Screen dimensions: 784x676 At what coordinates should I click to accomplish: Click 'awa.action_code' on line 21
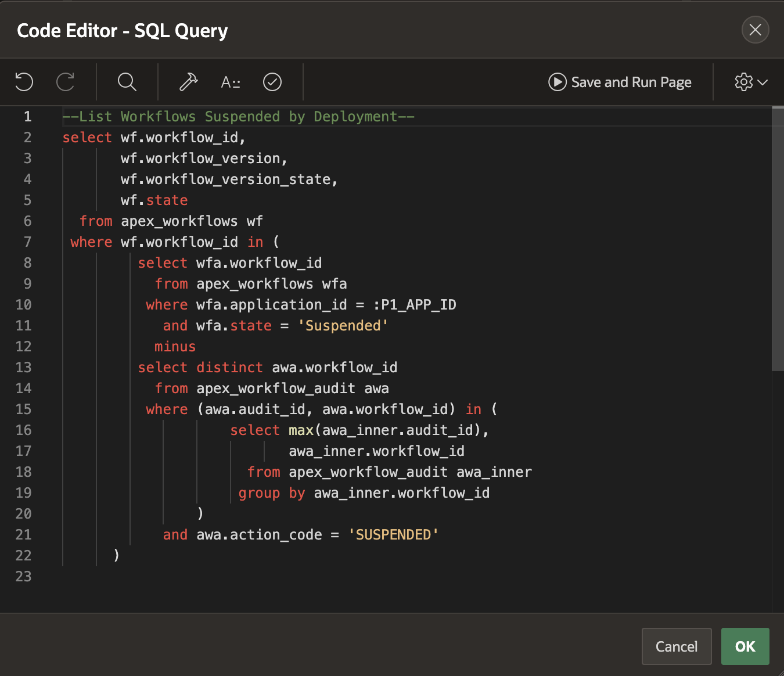pos(259,535)
